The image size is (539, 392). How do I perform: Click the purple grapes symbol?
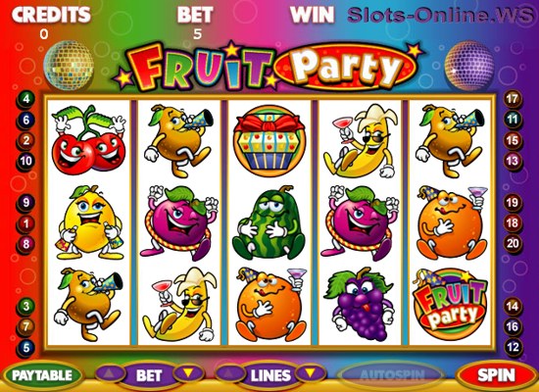360,305
